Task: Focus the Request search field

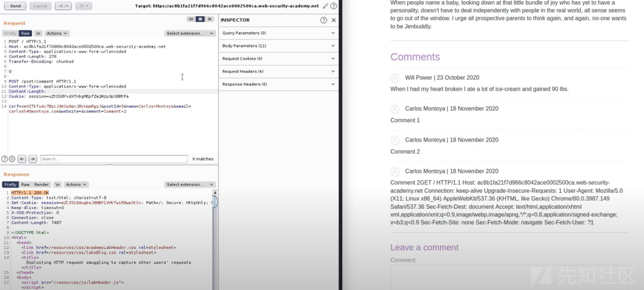Action: click(x=114, y=159)
